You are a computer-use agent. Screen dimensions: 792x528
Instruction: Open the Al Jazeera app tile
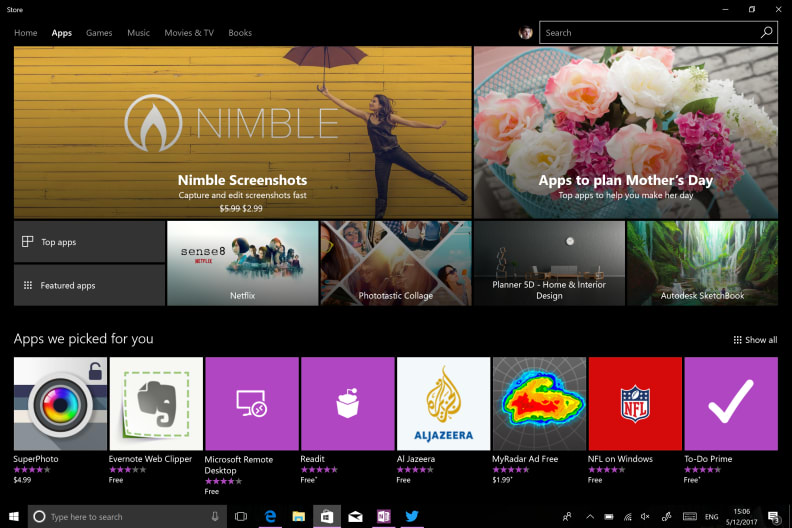click(443, 404)
